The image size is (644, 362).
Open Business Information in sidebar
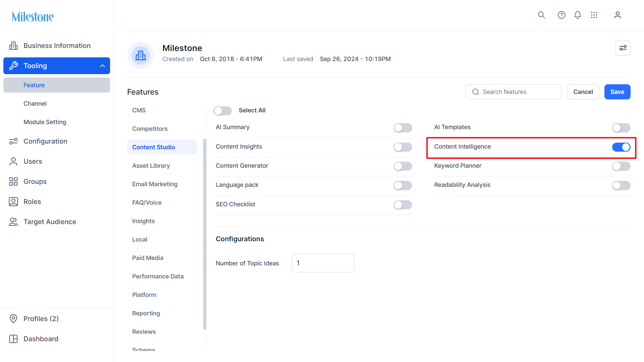(x=57, y=46)
